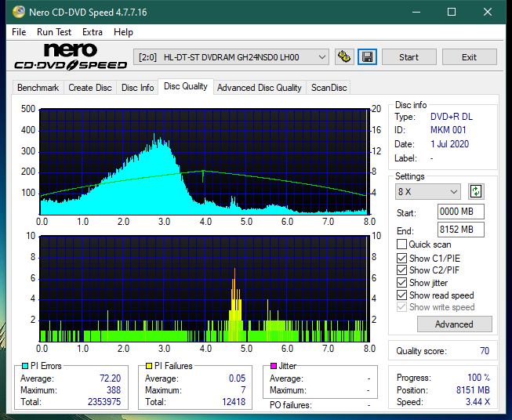This screenshot has width=512, height=420.
Task: Click the save floppy disk icon
Action: (367, 57)
